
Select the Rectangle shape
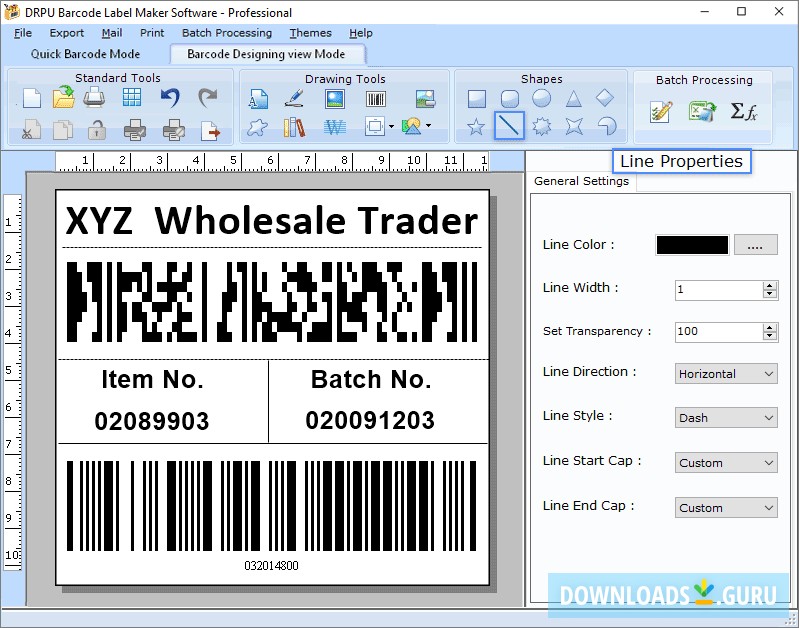(x=477, y=98)
